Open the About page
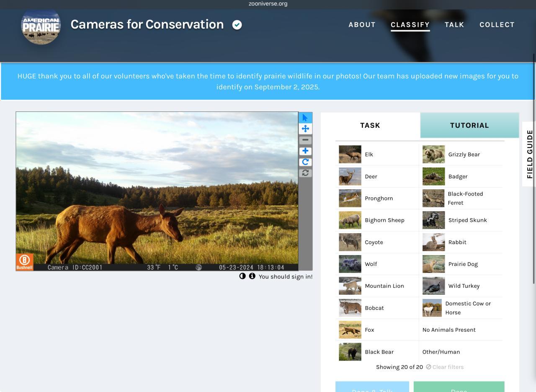 (362, 25)
